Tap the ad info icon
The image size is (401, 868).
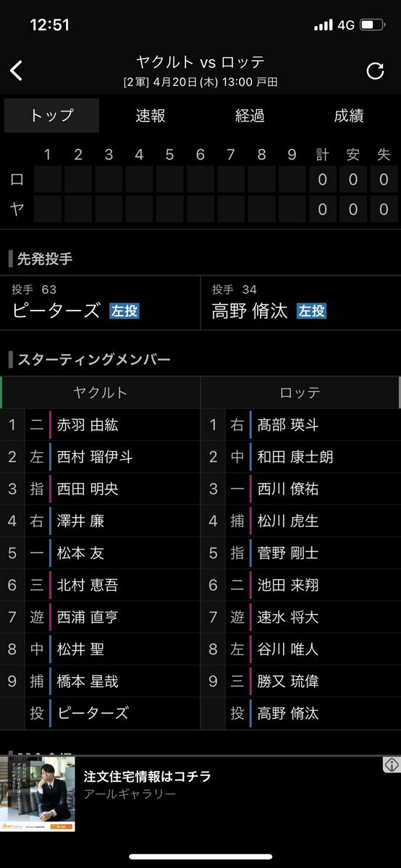coord(392,764)
